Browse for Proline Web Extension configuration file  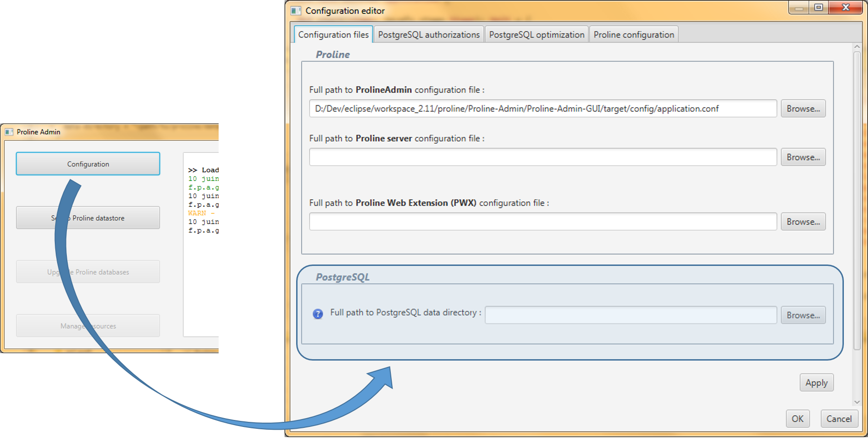803,222
